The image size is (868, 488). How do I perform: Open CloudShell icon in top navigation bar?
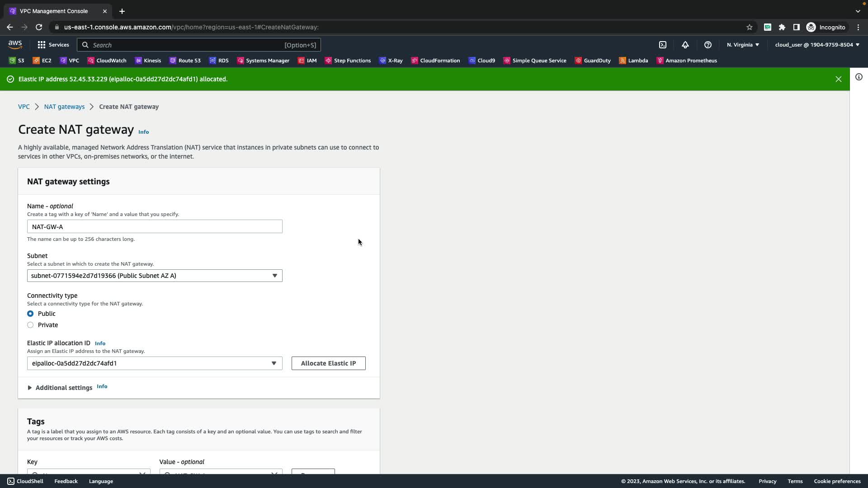662,45
